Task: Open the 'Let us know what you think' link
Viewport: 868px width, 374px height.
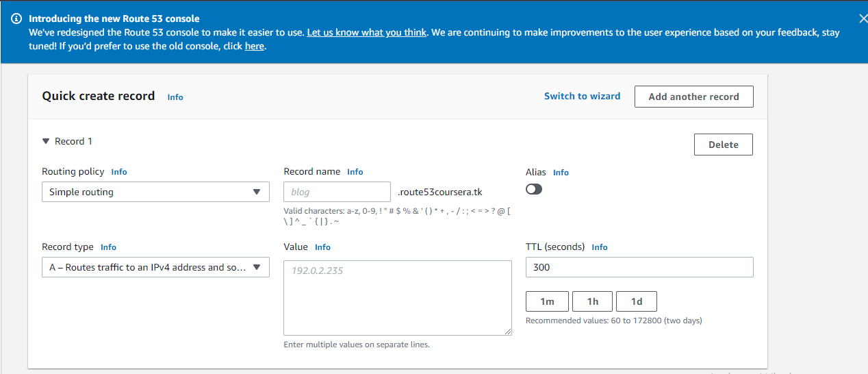Action: coord(366,32)
